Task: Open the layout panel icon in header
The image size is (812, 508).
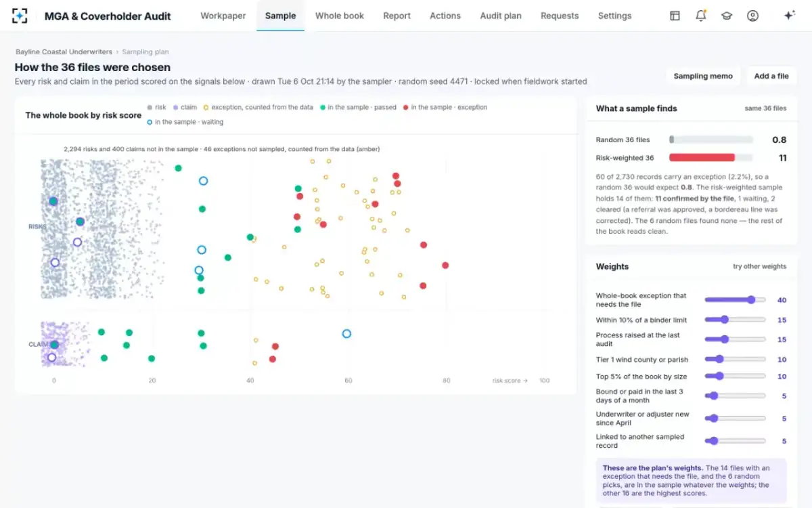Action: pos(675,16)
